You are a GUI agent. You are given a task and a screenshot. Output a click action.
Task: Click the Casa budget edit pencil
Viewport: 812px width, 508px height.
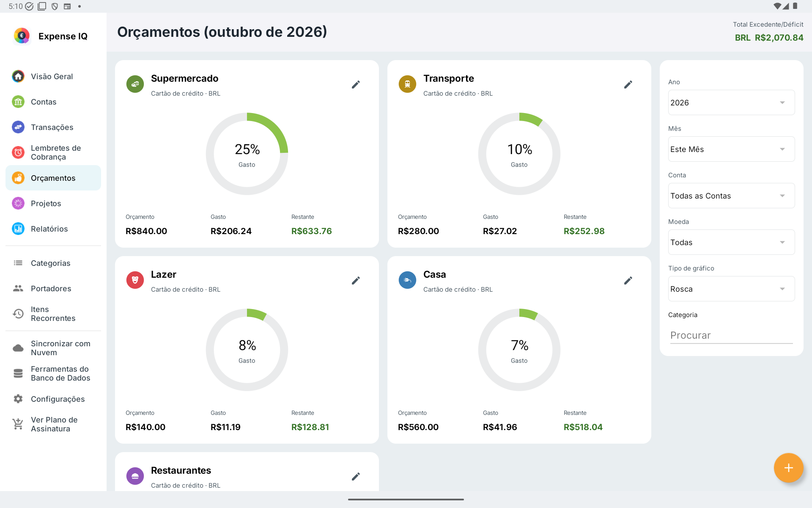[628, 281]
